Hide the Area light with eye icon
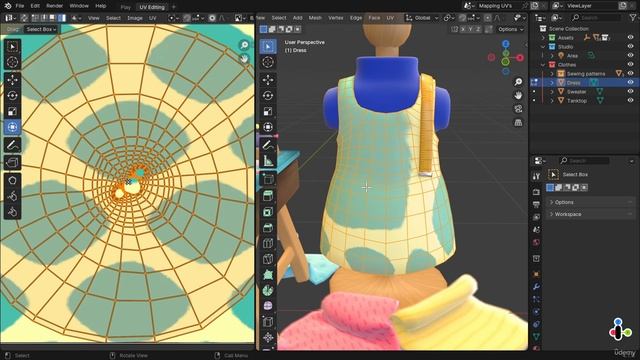 tap(630, 56)
